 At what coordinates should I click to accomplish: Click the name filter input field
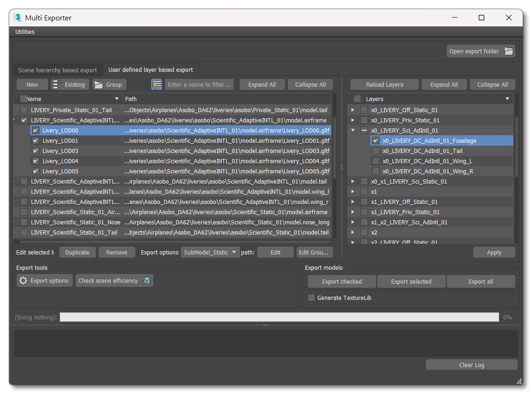pyautogui.click(x=199, y=84)
